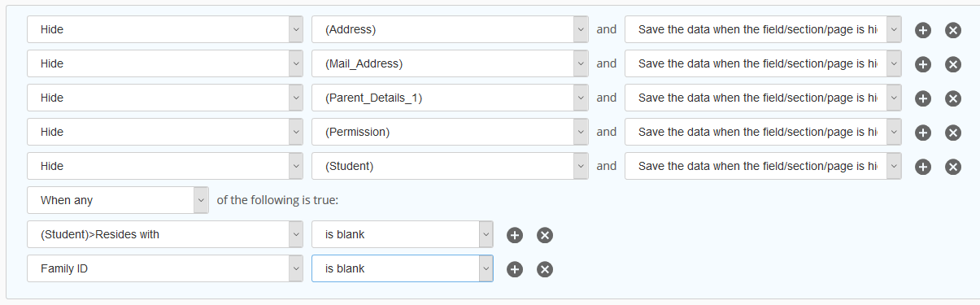This screenshot has height=305, width=980.
Task: Add condition after Resides with is blank
Action: pos(515,235)
